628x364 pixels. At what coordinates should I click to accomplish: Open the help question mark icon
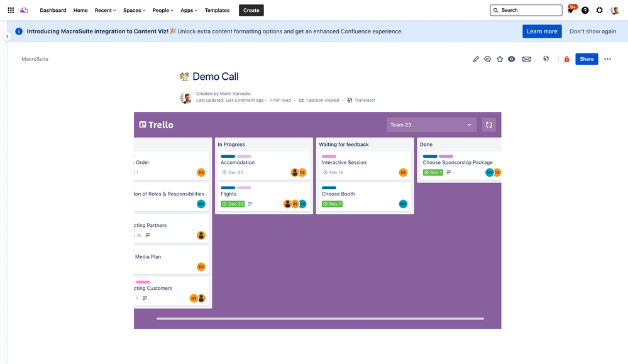[585, 11]
